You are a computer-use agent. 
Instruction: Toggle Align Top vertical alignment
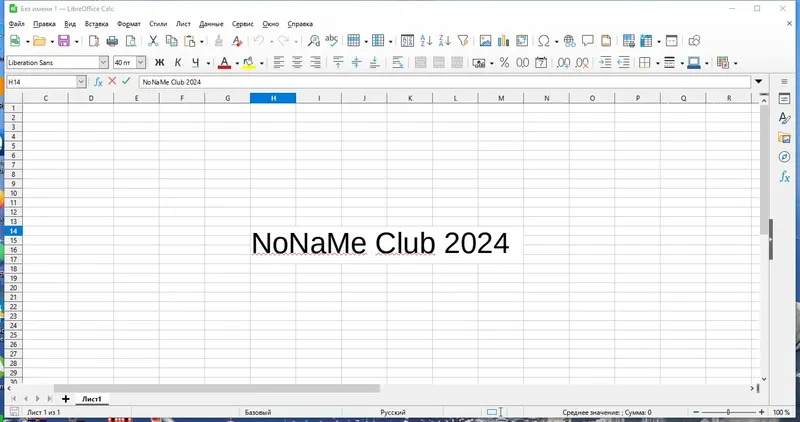tap(338, 63)
